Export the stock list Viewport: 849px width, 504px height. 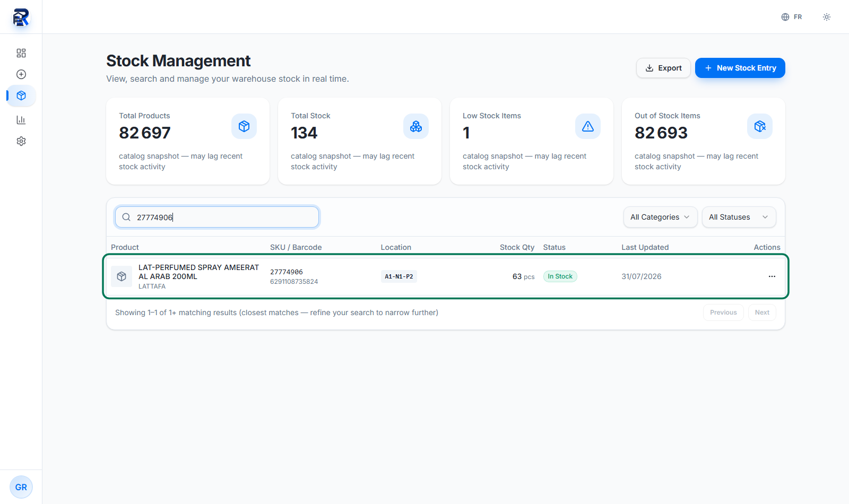(x=663, y=68)
